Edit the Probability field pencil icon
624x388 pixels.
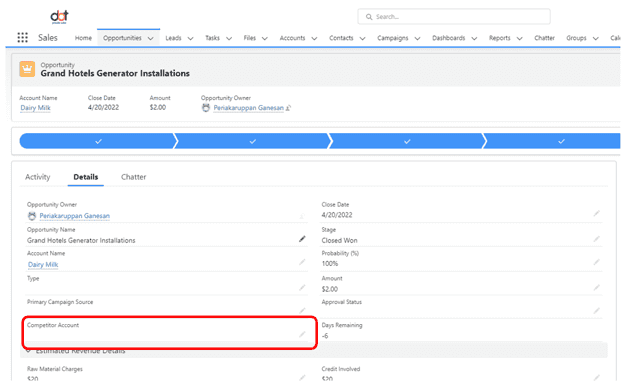(596, 262)
